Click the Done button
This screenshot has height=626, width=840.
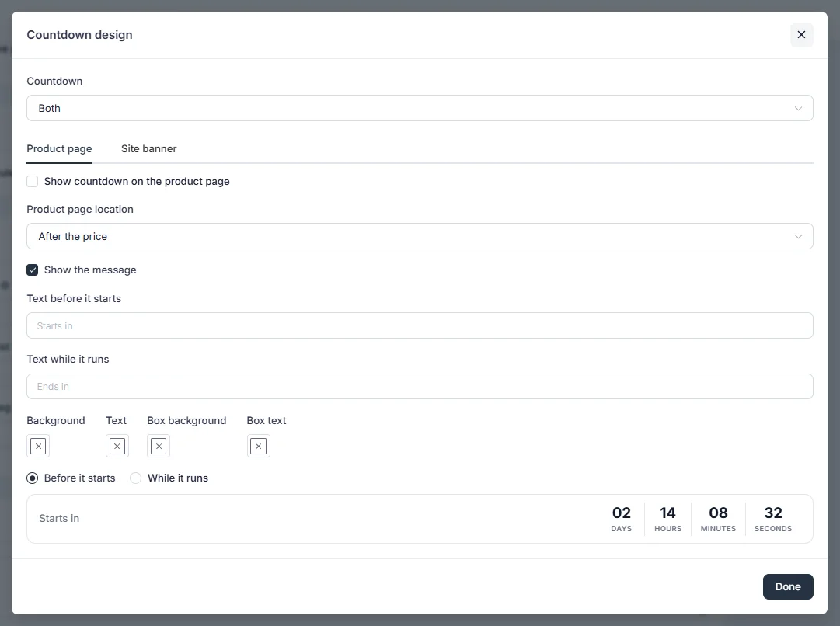pyautogui.click(x=788, y=587)
